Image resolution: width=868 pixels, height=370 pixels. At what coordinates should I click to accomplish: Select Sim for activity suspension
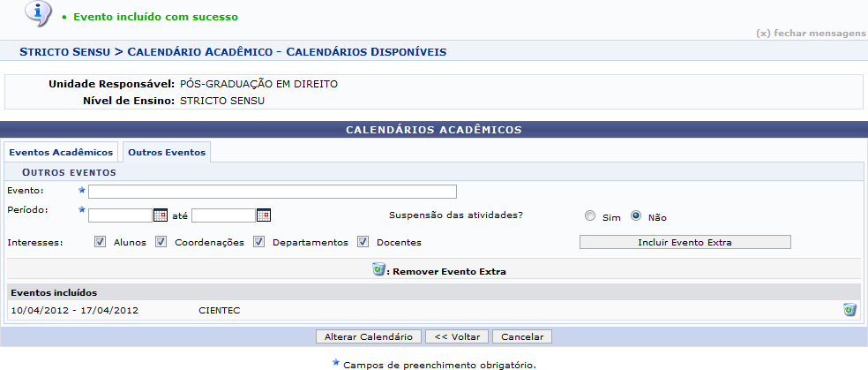tap(590, 217)
